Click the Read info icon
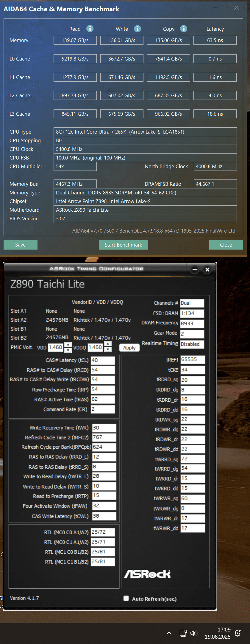250x644 pixels. coord(90,29)
